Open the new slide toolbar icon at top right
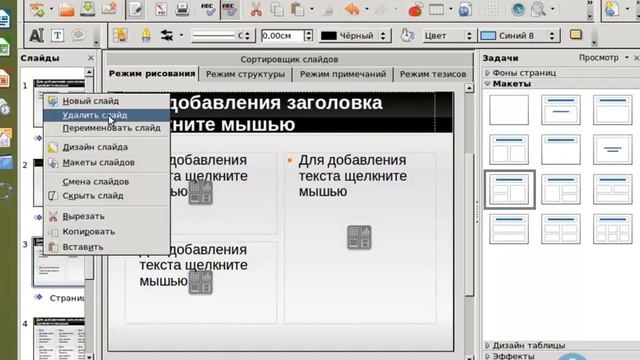This screenshot has width=640, height=360. pos(612,9)
